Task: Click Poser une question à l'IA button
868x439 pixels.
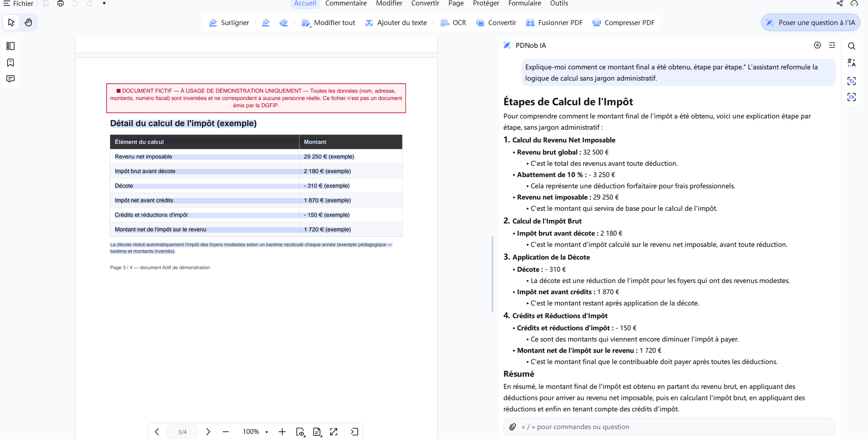Action: 811,22
